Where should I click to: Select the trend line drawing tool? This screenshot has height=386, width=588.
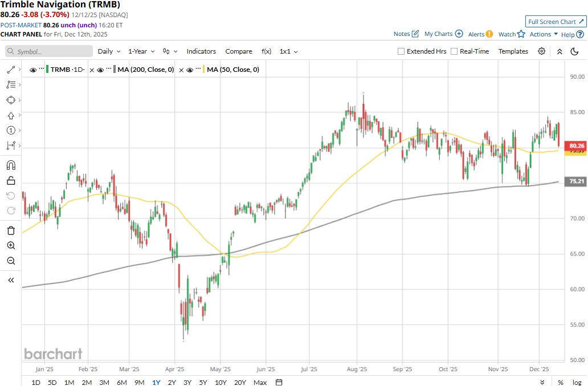click(11, 70)
